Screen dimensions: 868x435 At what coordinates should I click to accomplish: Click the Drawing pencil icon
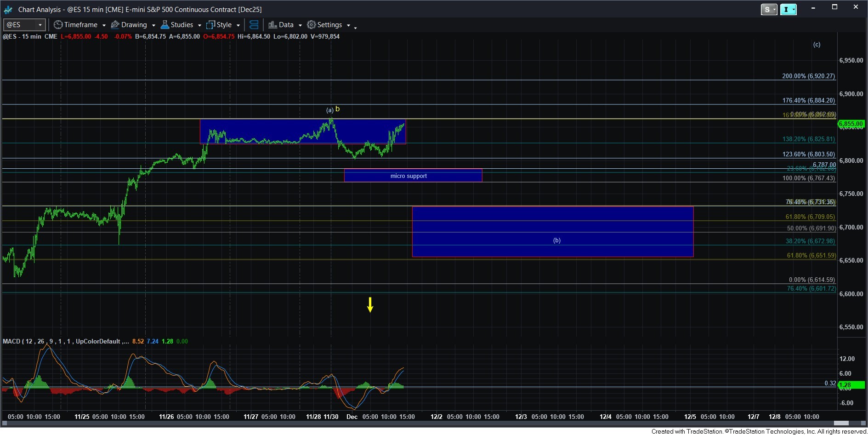click(115, 25)
